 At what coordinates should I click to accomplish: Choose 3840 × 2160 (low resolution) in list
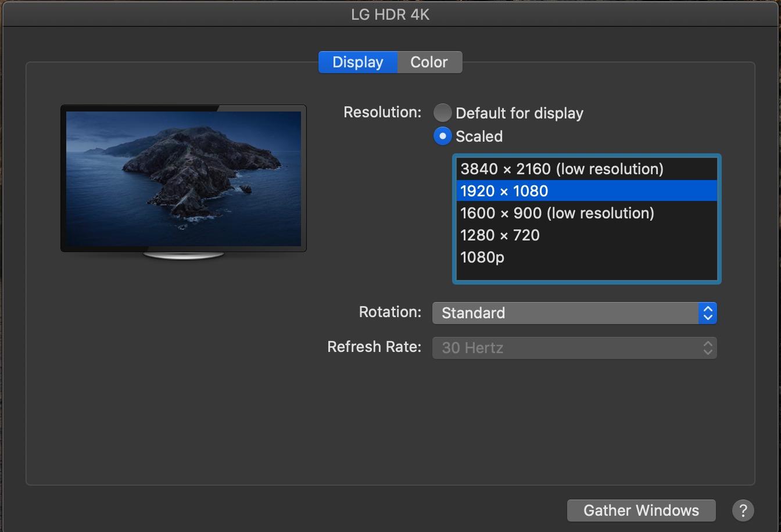pos(587,169)
